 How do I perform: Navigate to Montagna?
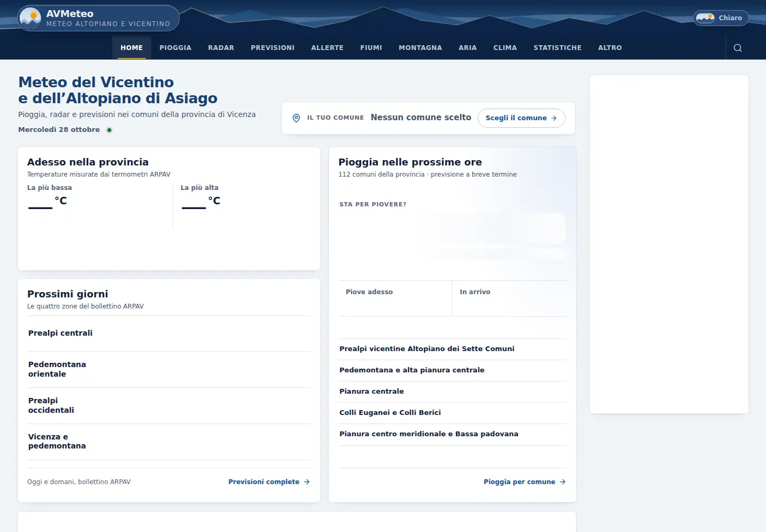click(x=420, y=48)
